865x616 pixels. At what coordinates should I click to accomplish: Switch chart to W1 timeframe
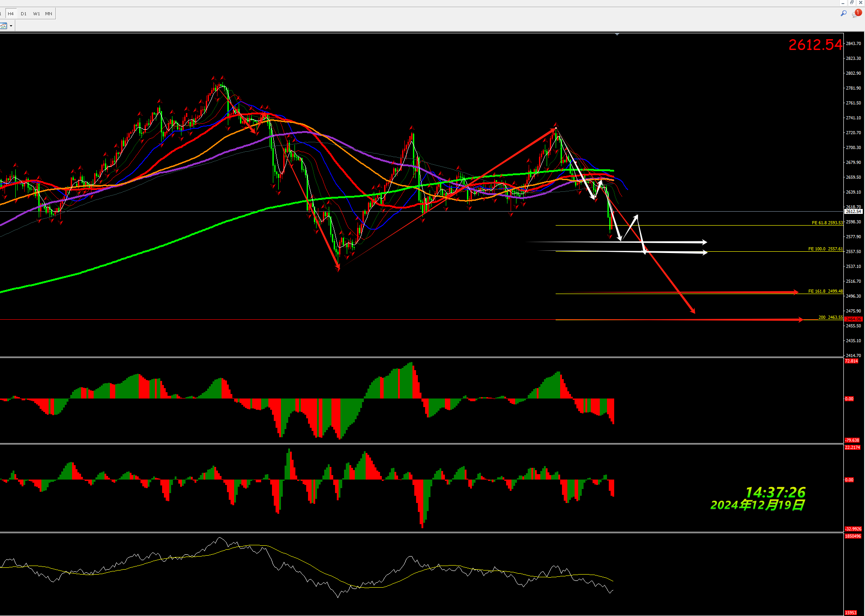pos(36,14)
